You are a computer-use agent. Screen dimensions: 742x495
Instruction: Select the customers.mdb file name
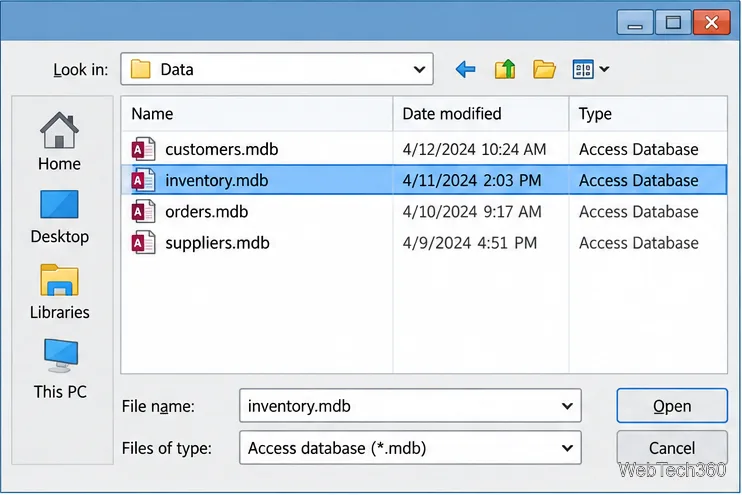coord(221,150)
